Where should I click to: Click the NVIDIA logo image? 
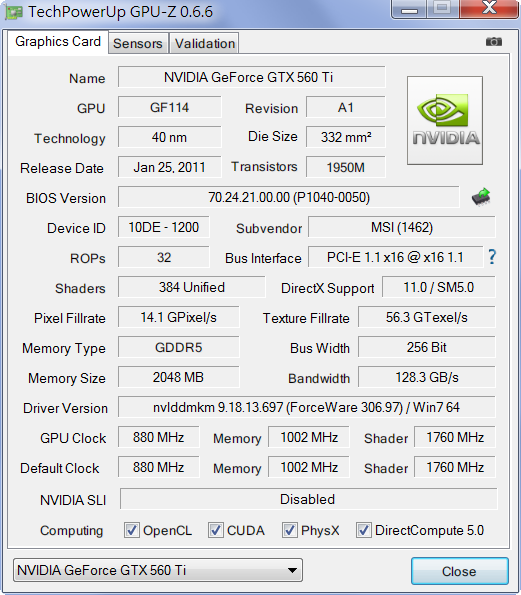click(x=445, y=120)
